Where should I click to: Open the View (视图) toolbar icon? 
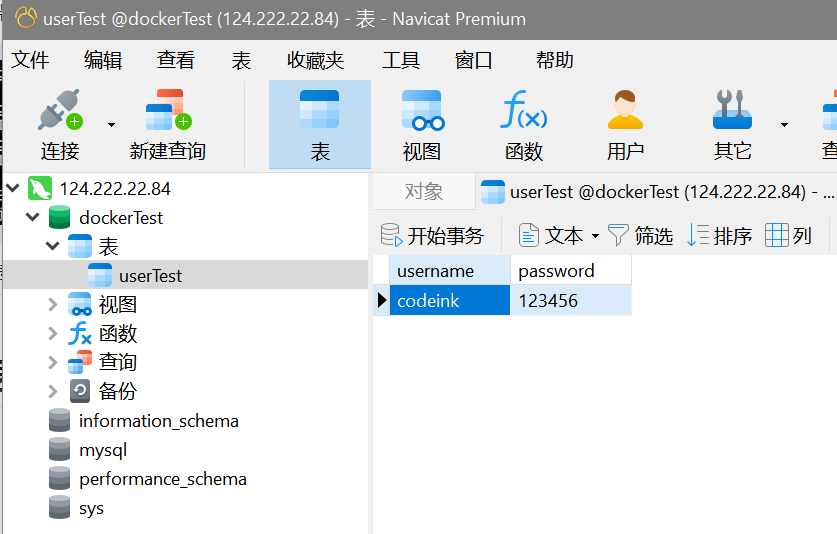coord(421,111)
